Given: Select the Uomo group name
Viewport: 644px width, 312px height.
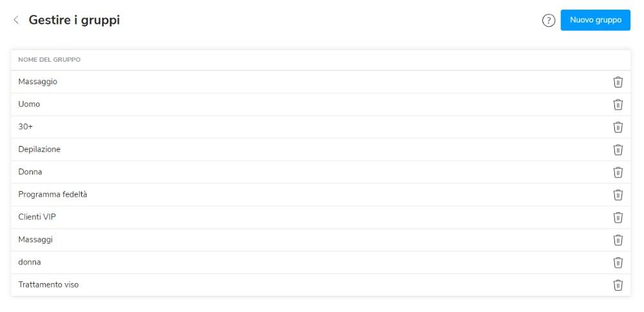Looking at the screenshot, I should 30,104.
